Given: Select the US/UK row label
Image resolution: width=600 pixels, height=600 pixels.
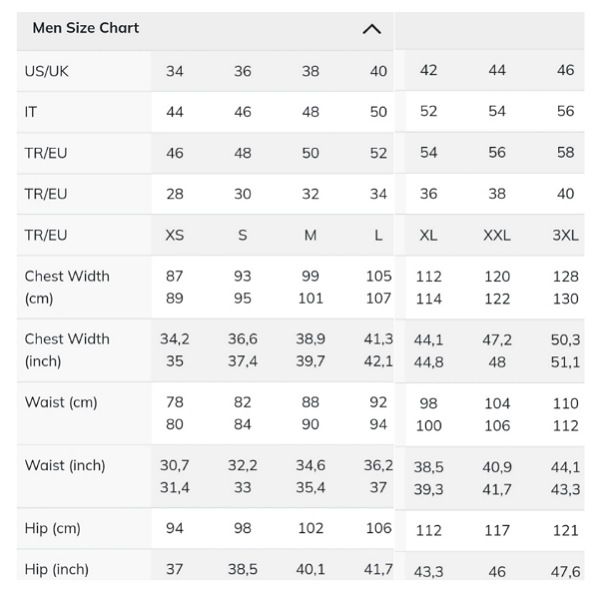Looking at the screenshot, I should click(46, 71).
